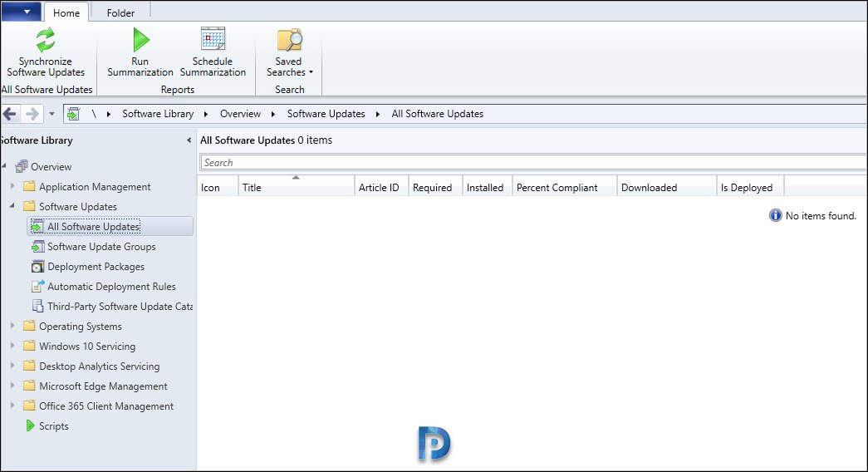Viewport: 868px width, 472px height.
Task: Sort by Required column header
Action: pos(435,187)
